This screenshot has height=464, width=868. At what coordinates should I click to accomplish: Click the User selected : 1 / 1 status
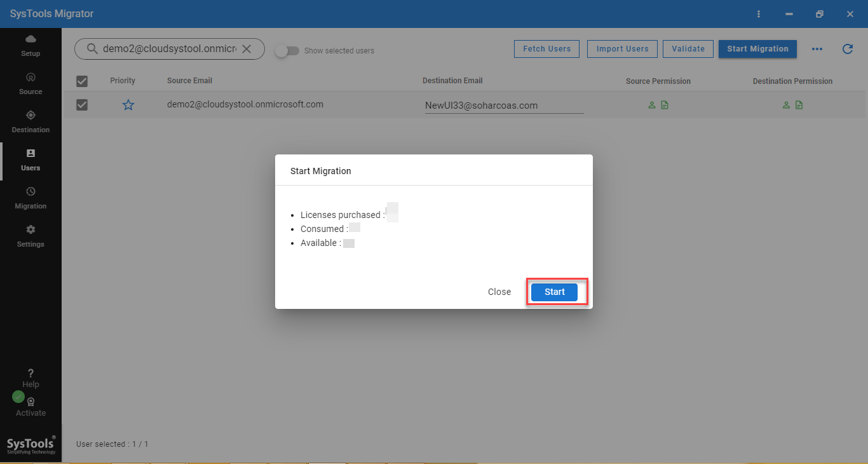(x=112, y=444)
